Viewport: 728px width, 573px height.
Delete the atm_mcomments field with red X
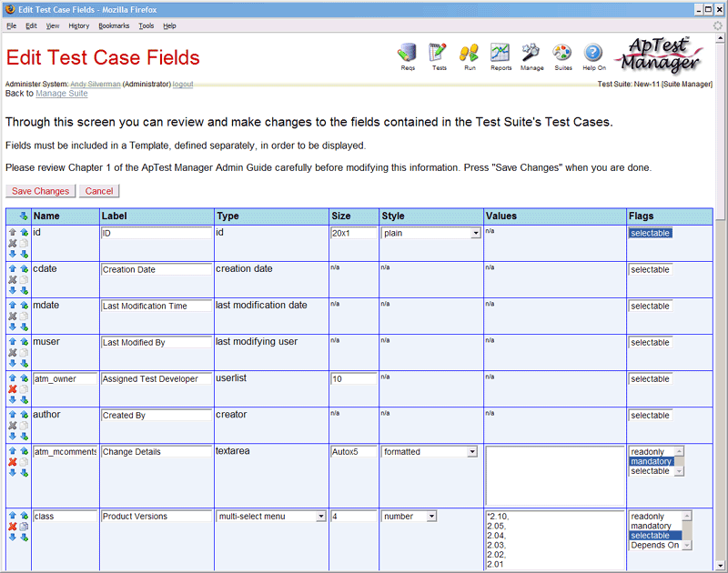pos(13,462)
